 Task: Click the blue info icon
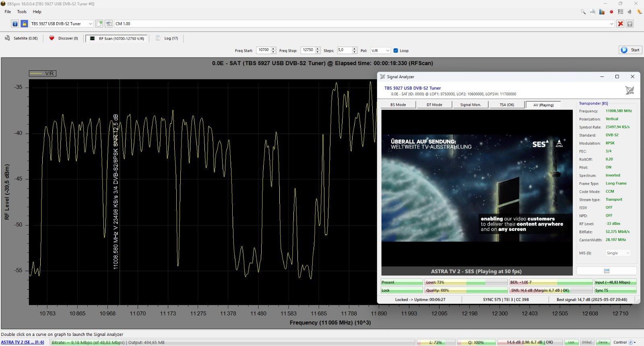tap(15, 24)
